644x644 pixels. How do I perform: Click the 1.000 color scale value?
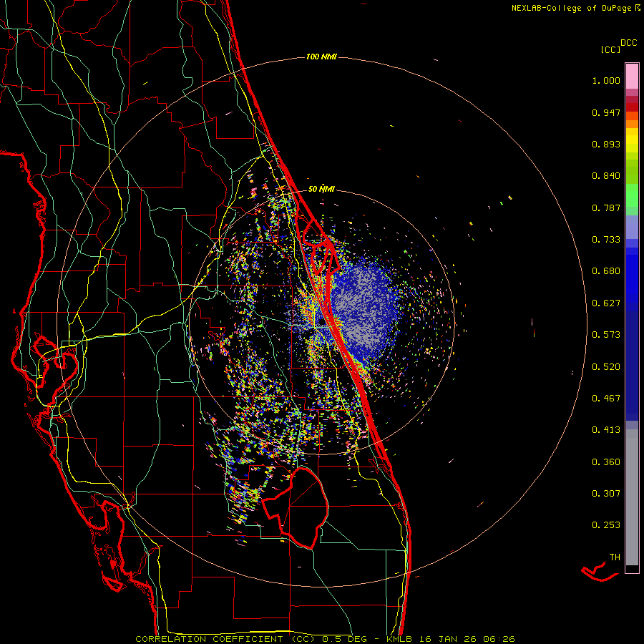pyautogui.click(x=606, y=80)
